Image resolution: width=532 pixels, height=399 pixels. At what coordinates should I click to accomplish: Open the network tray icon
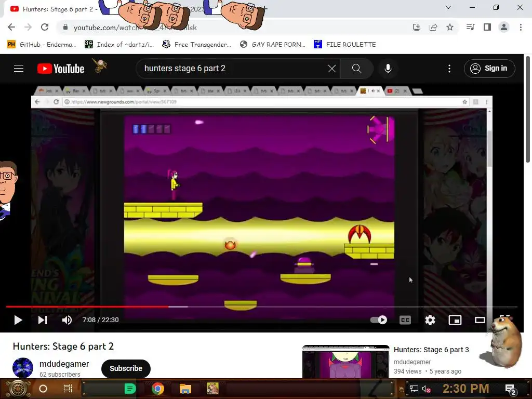[414, 389]
